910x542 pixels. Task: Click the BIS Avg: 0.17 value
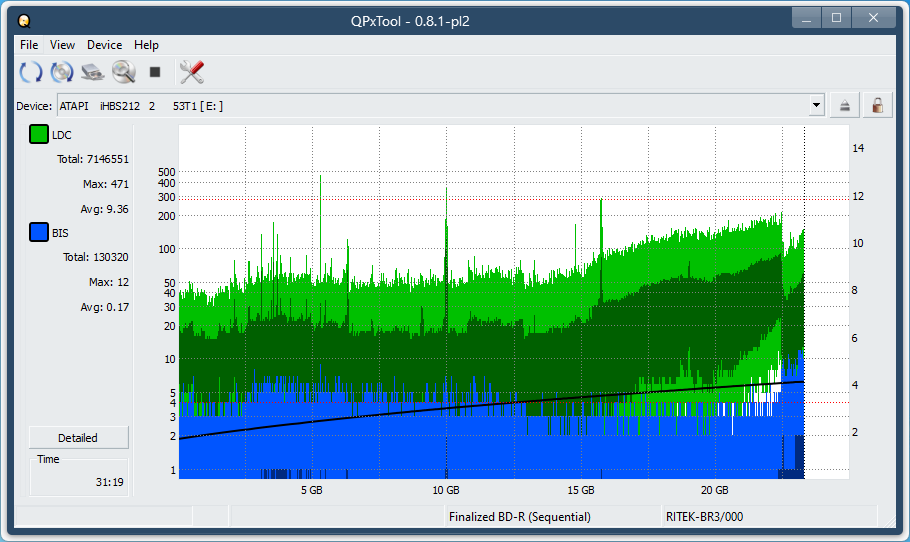pos(104,307)
